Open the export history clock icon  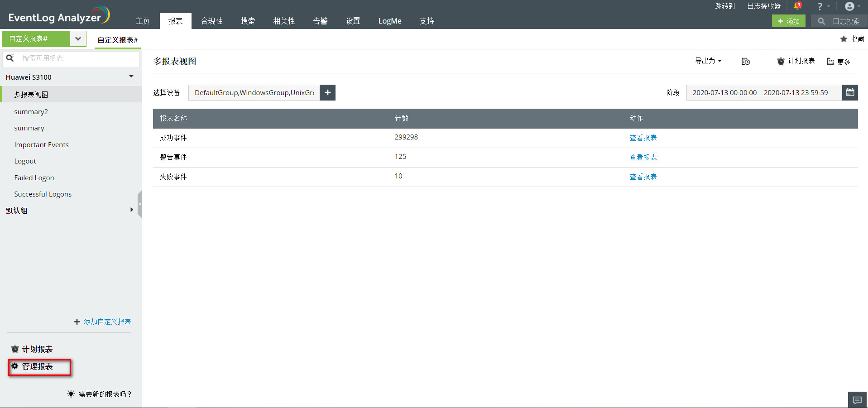click(x=745, y=61)
